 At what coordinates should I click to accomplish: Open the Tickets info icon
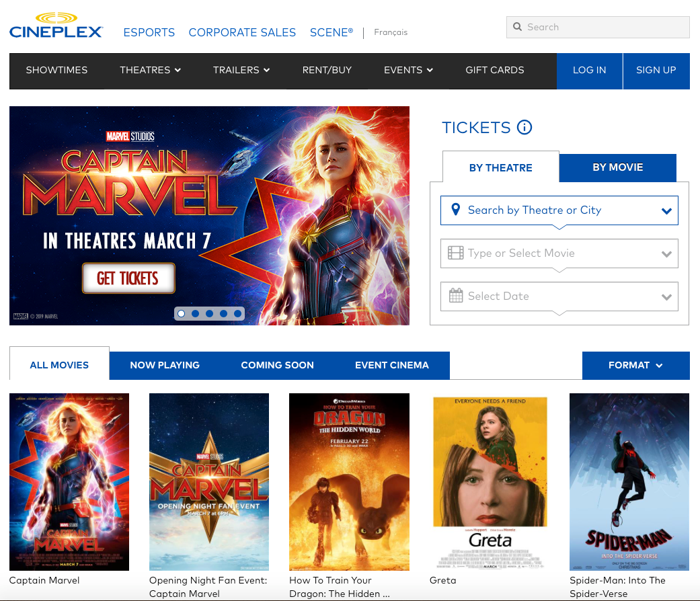tap(524, 128)
